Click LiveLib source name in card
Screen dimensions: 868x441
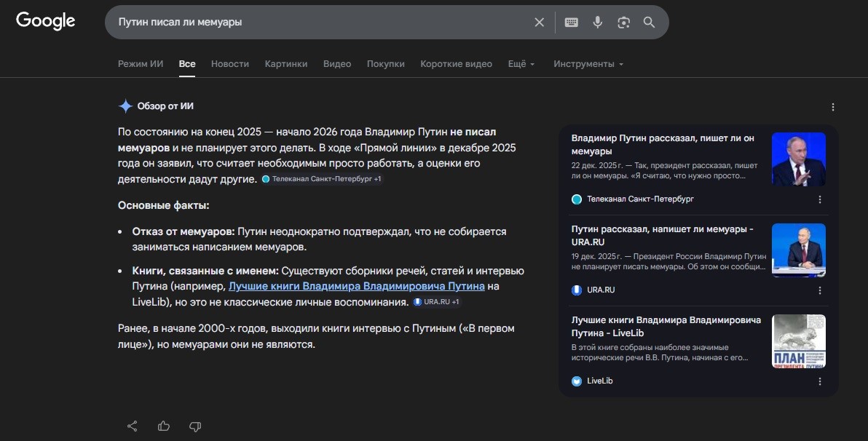(600, 381)
